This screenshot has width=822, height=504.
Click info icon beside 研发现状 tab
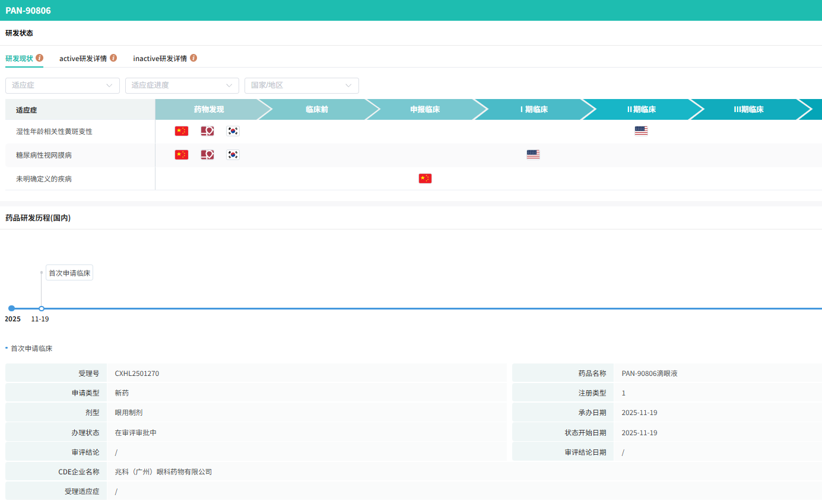tap(40, 58)
